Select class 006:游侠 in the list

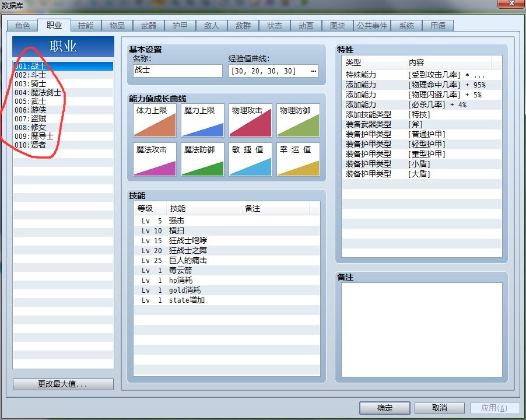click(x=63, y=110)
